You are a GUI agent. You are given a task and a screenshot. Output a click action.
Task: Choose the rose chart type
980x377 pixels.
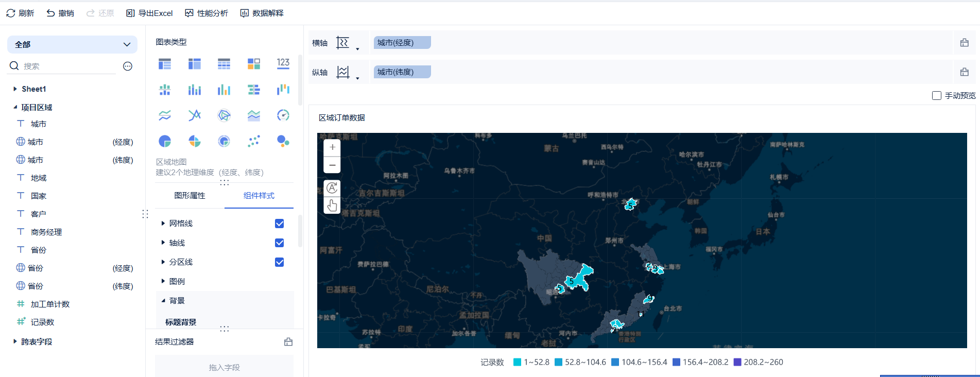pyautogui.click(x=195, y=141)
